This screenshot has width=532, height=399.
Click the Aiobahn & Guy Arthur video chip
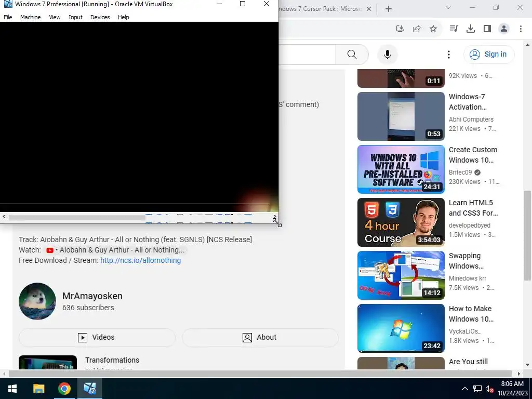click(x=116, y=250)
